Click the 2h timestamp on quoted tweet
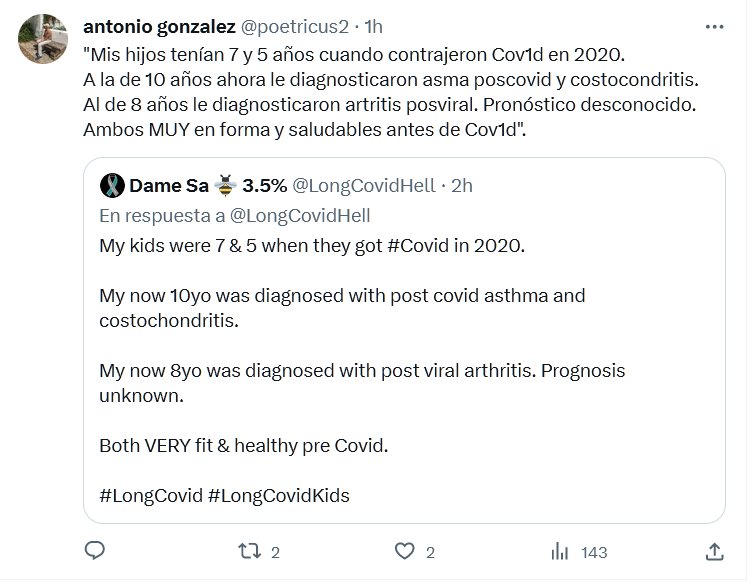The height and width of the screenshot is (582, 756). tap(462, 186)
